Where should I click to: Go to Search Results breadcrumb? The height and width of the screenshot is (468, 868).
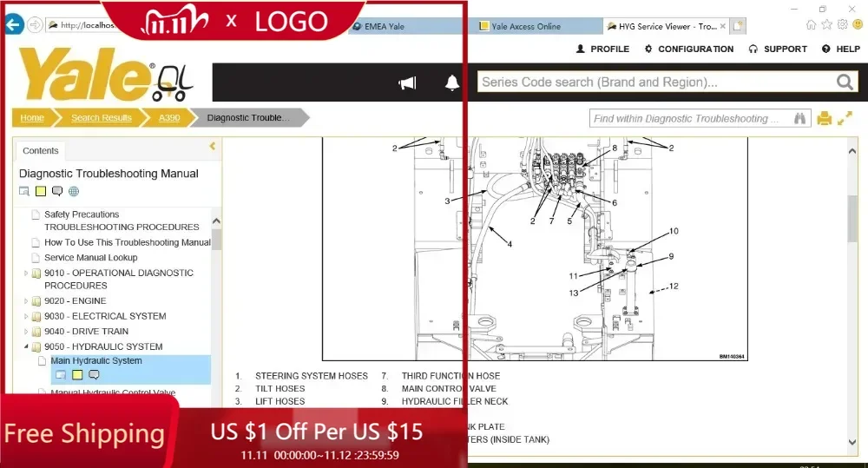[x=102, y=117]
